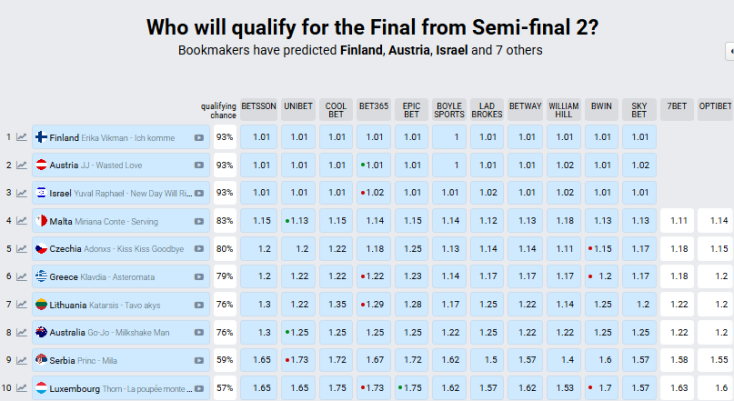
Task: Open the video for Lithuania's Tavo akys
Action: click(199, 304)
